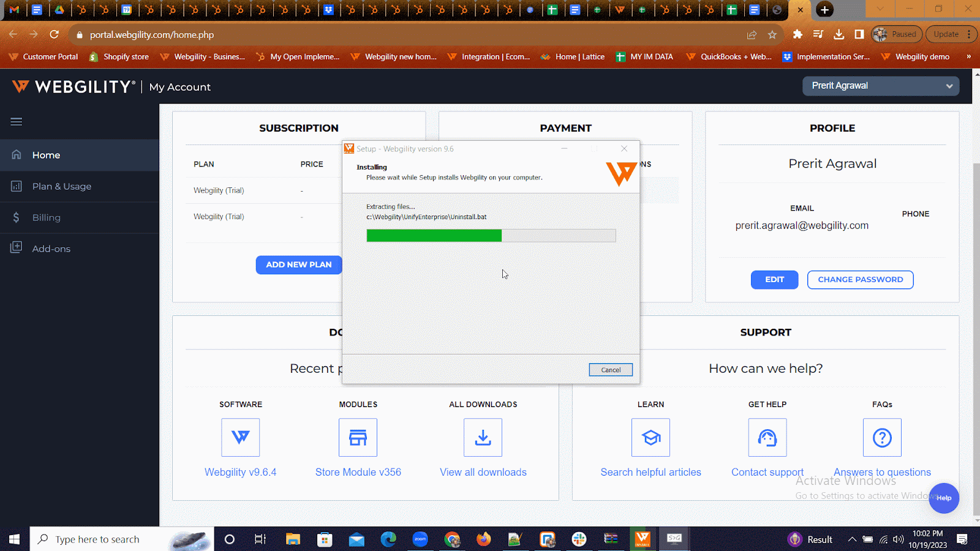Click the Webgility logo in the header
980x551 pixels.
pyautogui.click(x=72, y=86)
